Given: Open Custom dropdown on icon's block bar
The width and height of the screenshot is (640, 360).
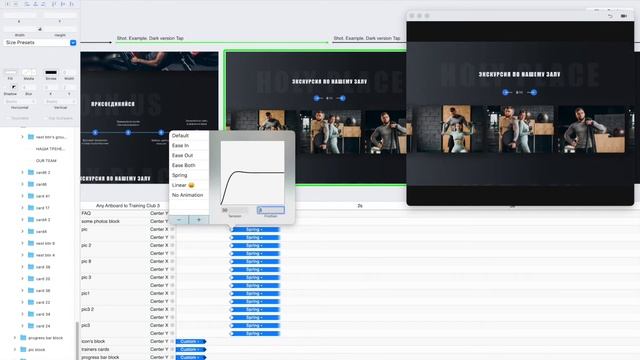Looking at the screenshot, I should [x=191, y=341].
